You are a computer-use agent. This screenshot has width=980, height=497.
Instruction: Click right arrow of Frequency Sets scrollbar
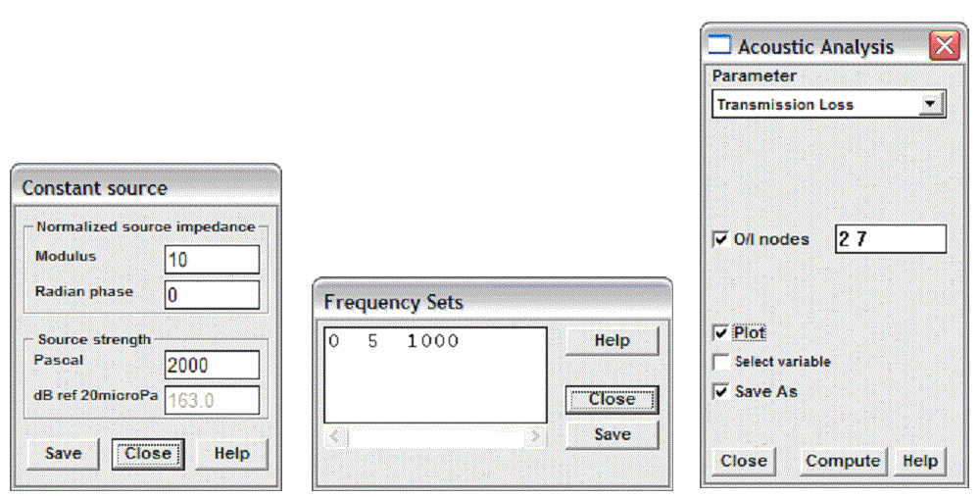pyautogui.click(x=535, y=435)
